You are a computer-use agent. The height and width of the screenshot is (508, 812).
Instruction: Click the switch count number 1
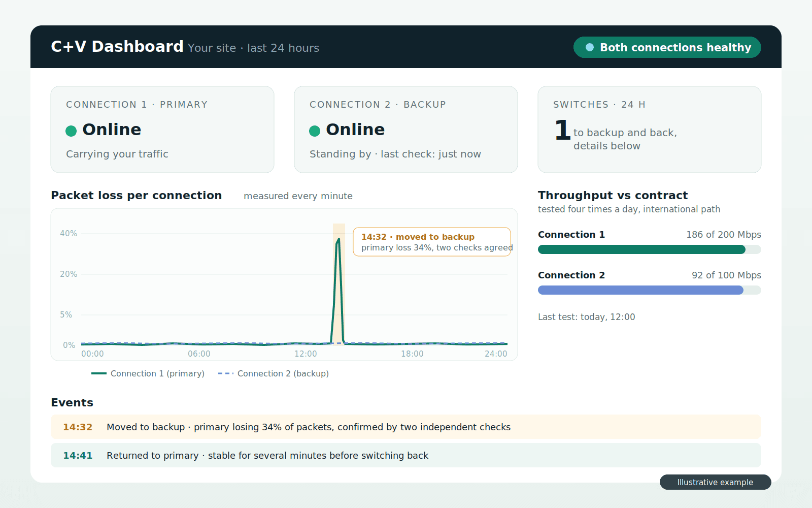click(562, 130)
